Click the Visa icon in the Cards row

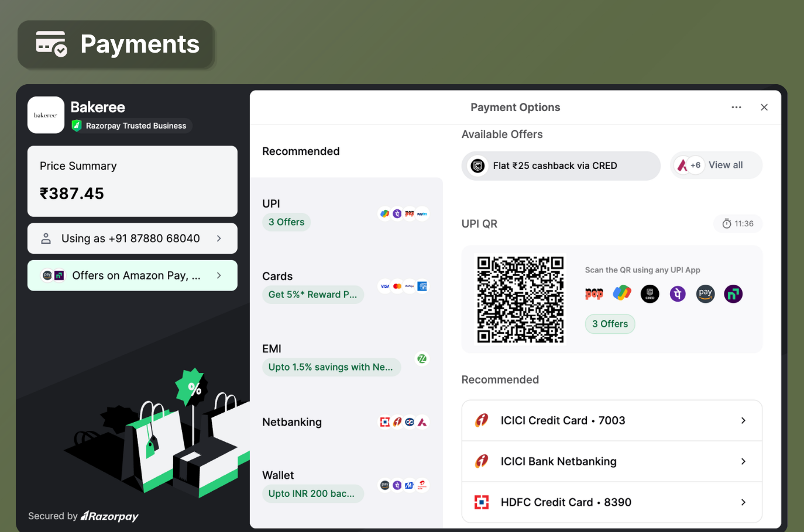(384, 286)
